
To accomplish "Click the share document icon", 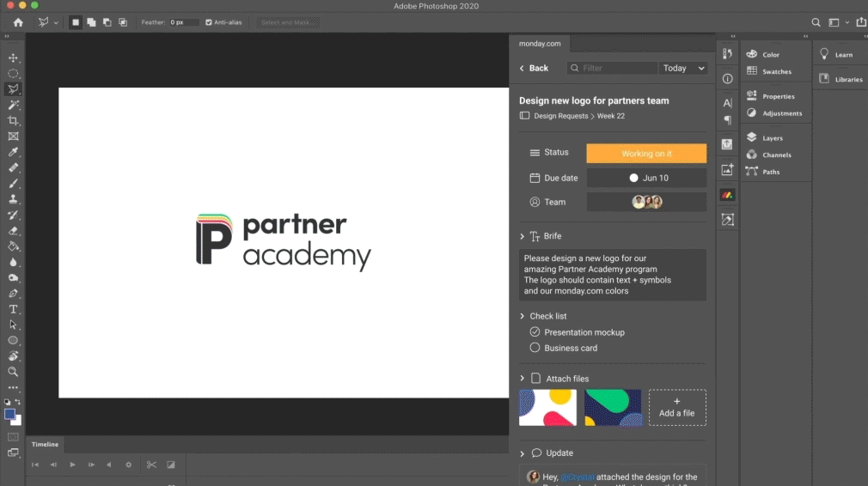I will [861, 22].
